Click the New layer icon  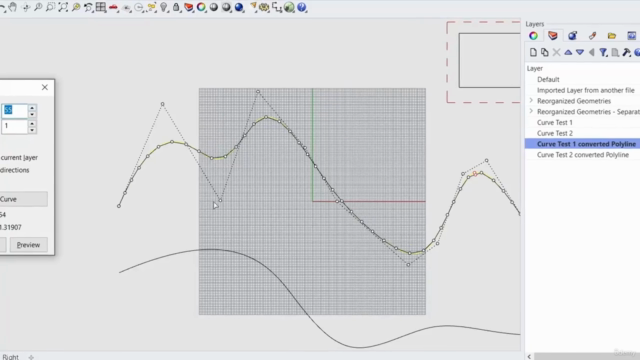point(533,52)
